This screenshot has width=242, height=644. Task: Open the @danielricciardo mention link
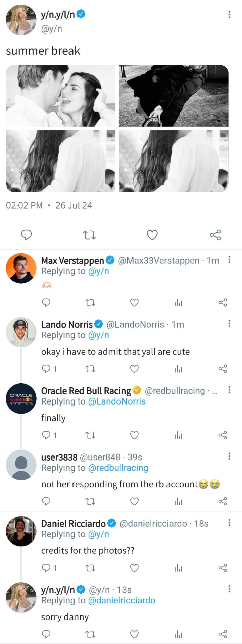click(x=122, y=600)
